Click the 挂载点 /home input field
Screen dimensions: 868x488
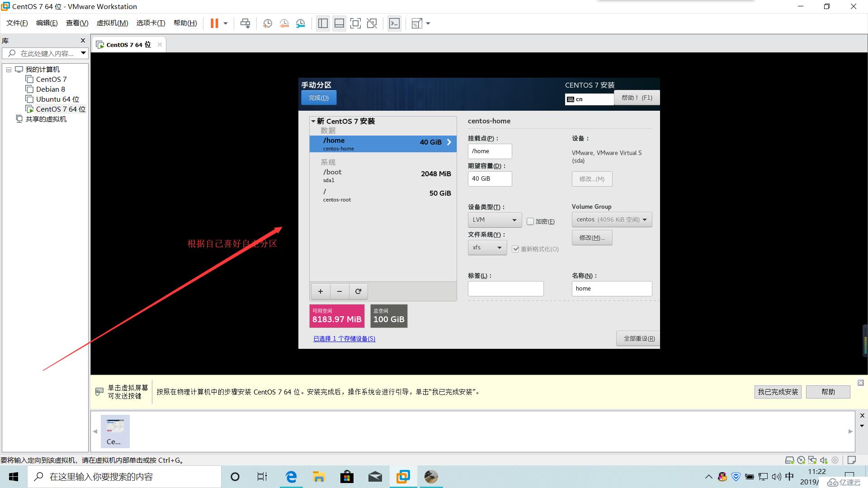pyautogui.click(x=490, y=151)
